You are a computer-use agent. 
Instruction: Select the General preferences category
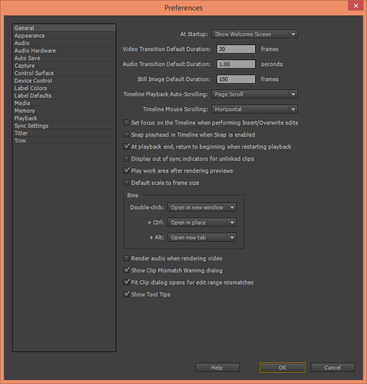click(x=64, y=28)
